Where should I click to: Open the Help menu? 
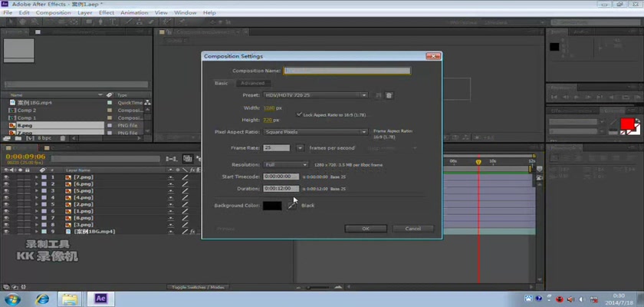(209, 13)
